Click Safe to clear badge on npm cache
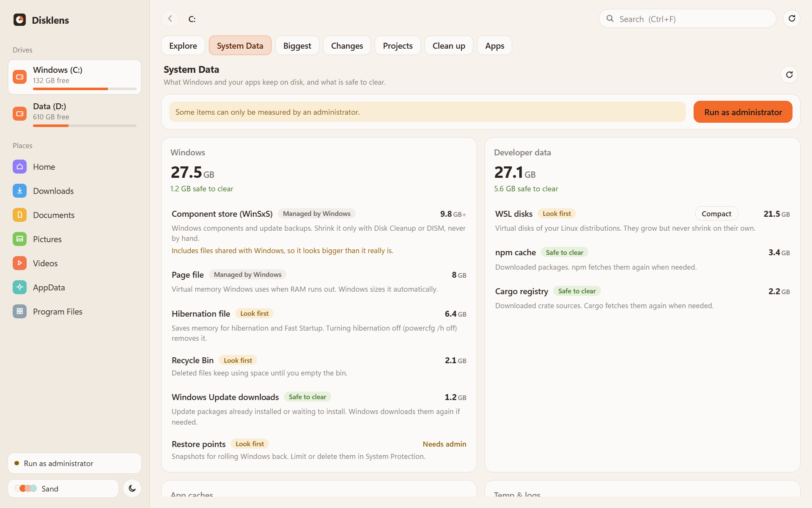This screenshot has width=812, height=508. [564, 252]
